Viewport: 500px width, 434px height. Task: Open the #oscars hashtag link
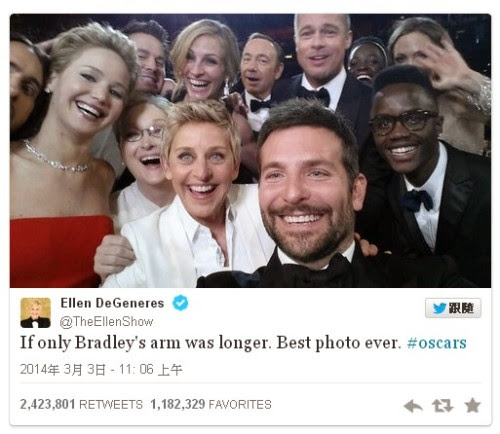tap(437, 343)
